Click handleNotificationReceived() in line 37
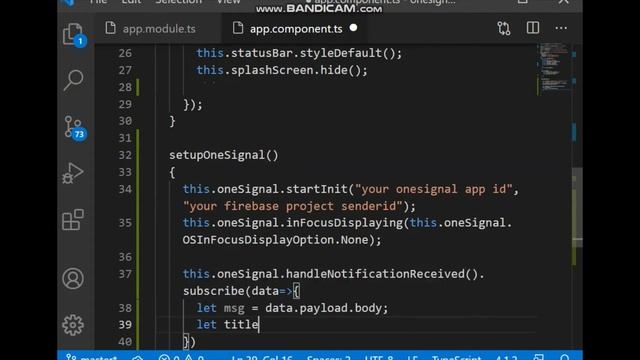This screenshot has width=640, height=360. [382, 274]
